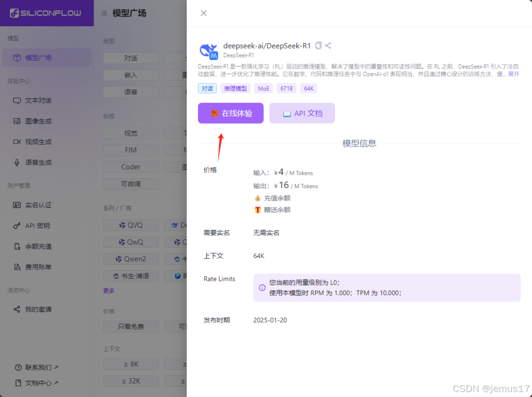The width and height of the screenshot is (532, 397).
Task: Filter models by Qwen2 series
Action: coord(131,259)
